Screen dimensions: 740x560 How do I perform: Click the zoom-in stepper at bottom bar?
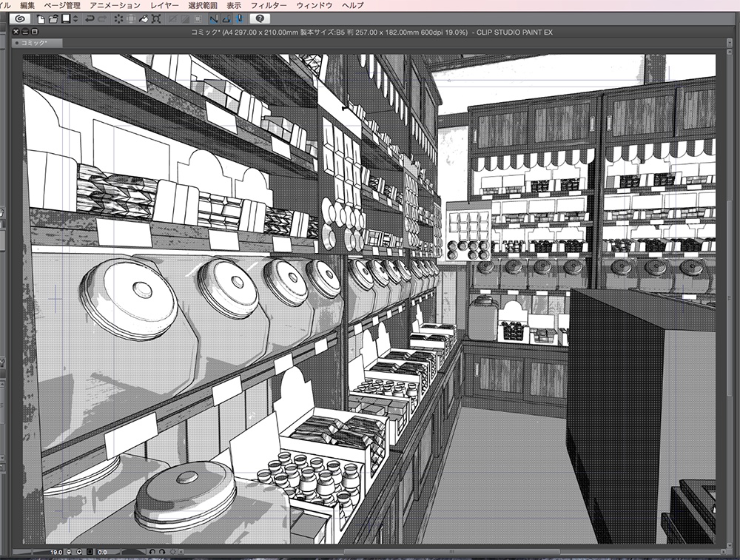tap(79, 551)
